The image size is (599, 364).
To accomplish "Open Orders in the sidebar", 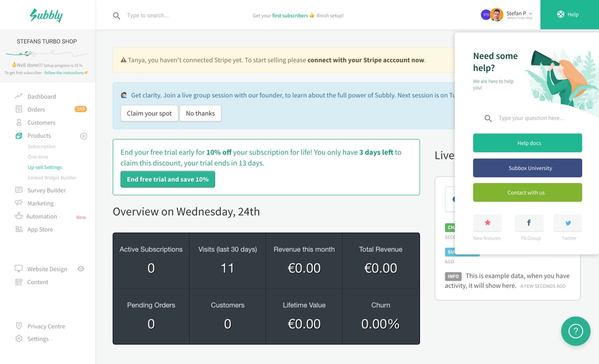I will pyautogui.click(x=36, y=109).
